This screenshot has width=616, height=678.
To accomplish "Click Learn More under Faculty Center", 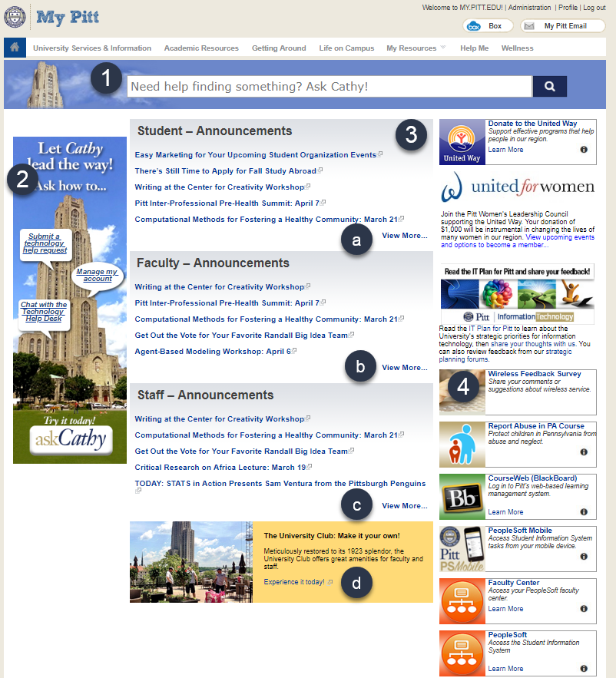I will (x=505, y=609).
